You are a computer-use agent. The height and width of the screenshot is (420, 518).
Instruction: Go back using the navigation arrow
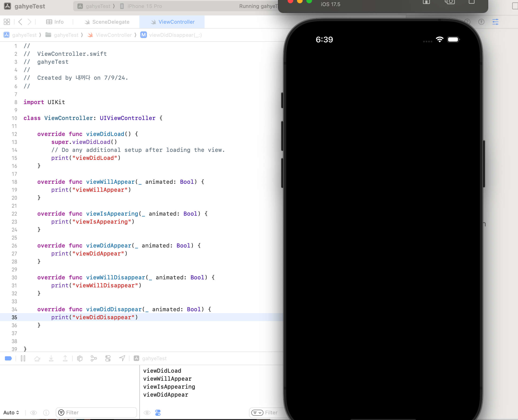coord(20,22)
